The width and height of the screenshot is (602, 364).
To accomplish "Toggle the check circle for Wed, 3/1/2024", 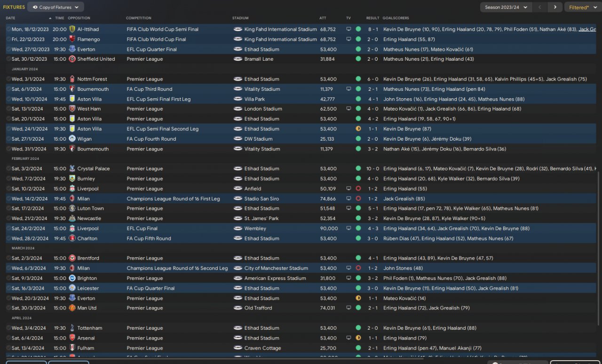I will (8, 79).
